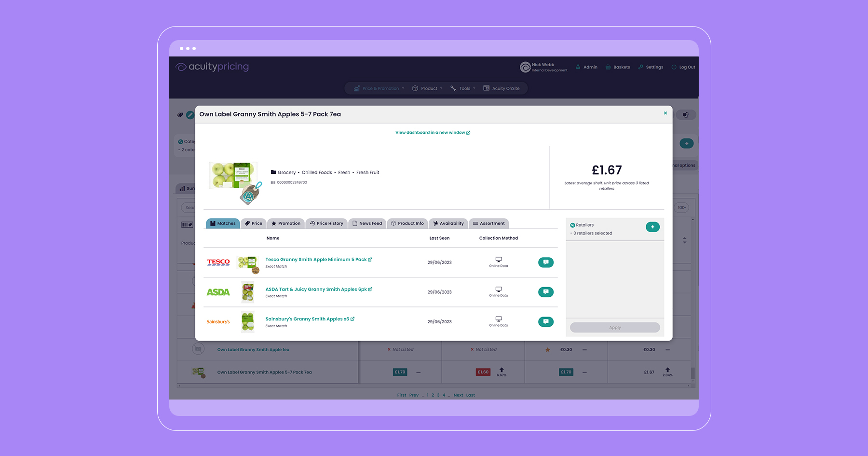Expand the Product dropdown menu

tap(427, 88)
